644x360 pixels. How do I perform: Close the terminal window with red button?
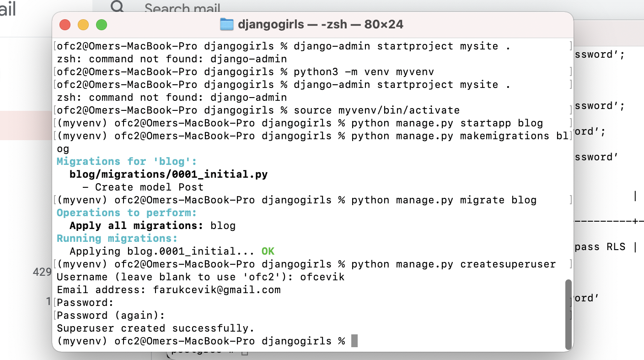65,25
